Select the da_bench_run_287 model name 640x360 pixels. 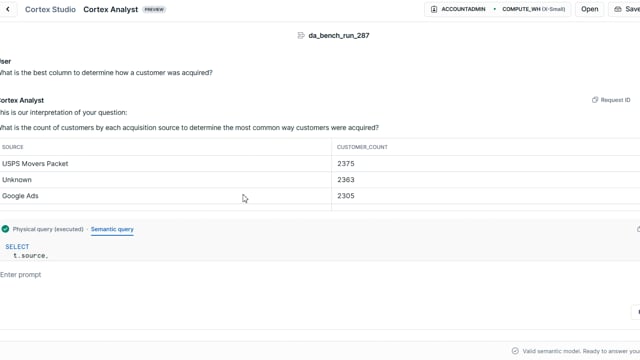pos(339,36)
